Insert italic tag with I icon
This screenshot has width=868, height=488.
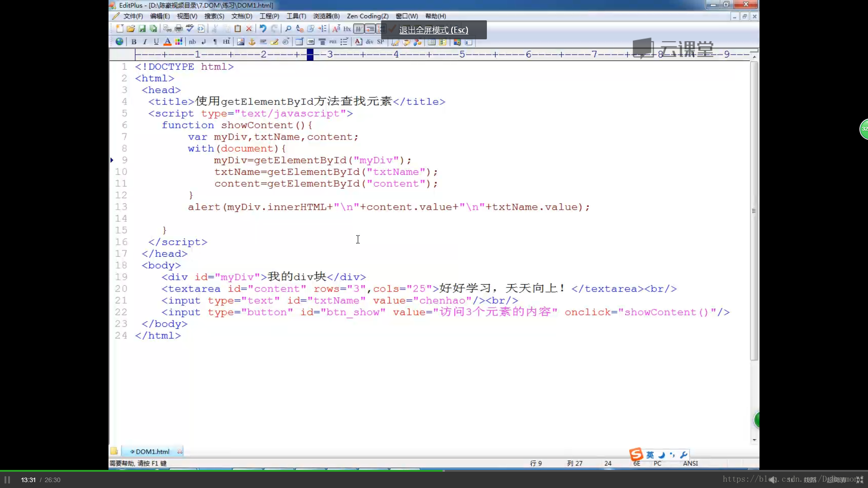pyautogui.click(x=145, y=42)
